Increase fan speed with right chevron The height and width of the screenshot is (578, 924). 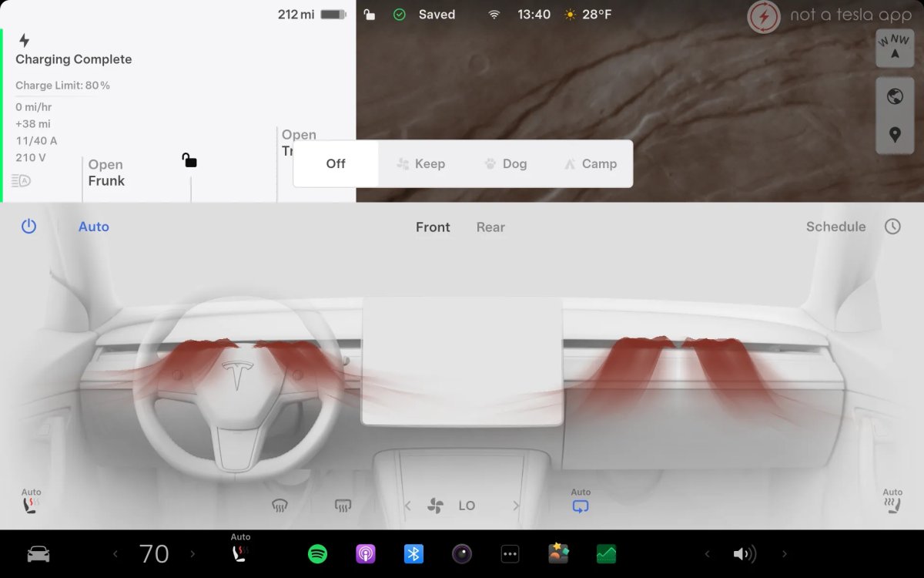click(516, 506)
